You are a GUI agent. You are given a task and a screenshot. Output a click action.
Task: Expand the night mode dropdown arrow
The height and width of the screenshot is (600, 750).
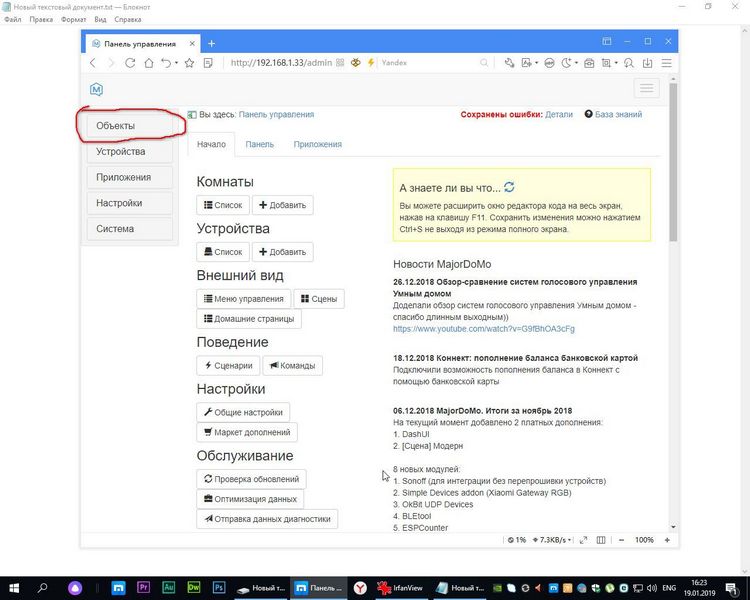pyautogui.click(x=576, y=63)
